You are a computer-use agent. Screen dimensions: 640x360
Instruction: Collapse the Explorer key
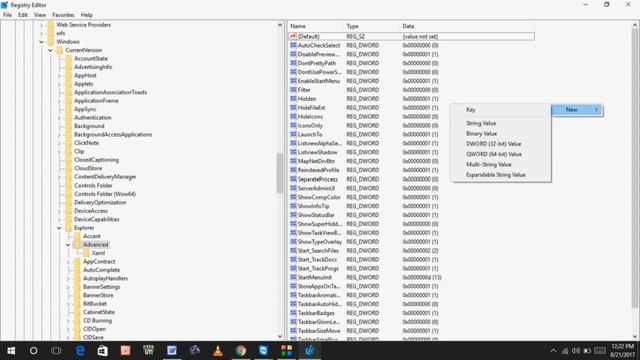tap(59, 228)
